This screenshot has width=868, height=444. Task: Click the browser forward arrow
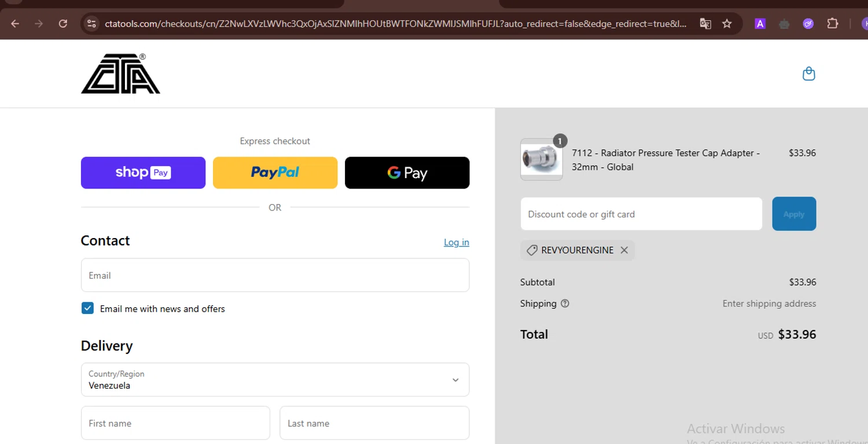point(39,24)
